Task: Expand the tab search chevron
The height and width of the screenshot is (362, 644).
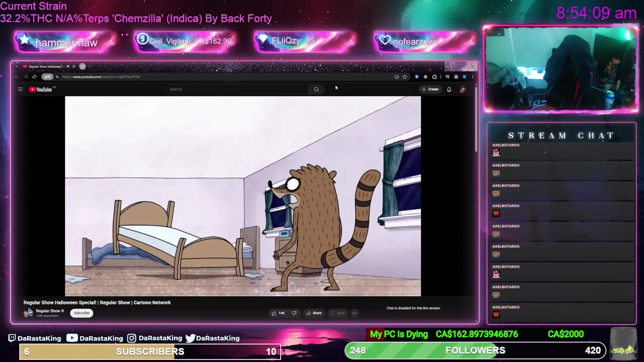Action: click(17, 66)
